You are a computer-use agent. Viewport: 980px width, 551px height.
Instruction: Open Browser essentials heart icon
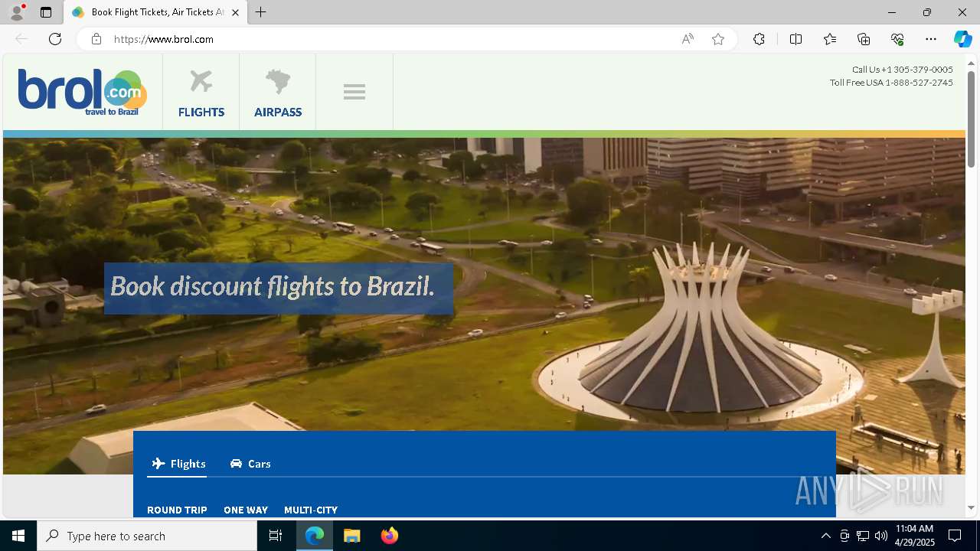pos(897,39)
